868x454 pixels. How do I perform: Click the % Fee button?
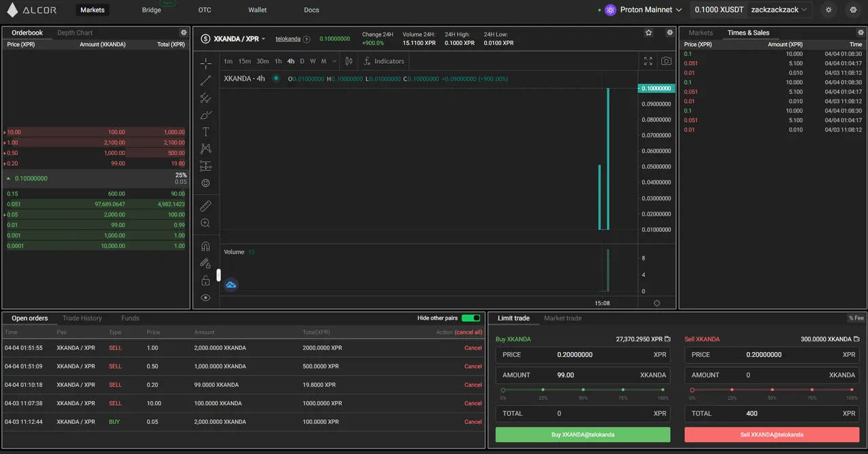coord(856,318)
